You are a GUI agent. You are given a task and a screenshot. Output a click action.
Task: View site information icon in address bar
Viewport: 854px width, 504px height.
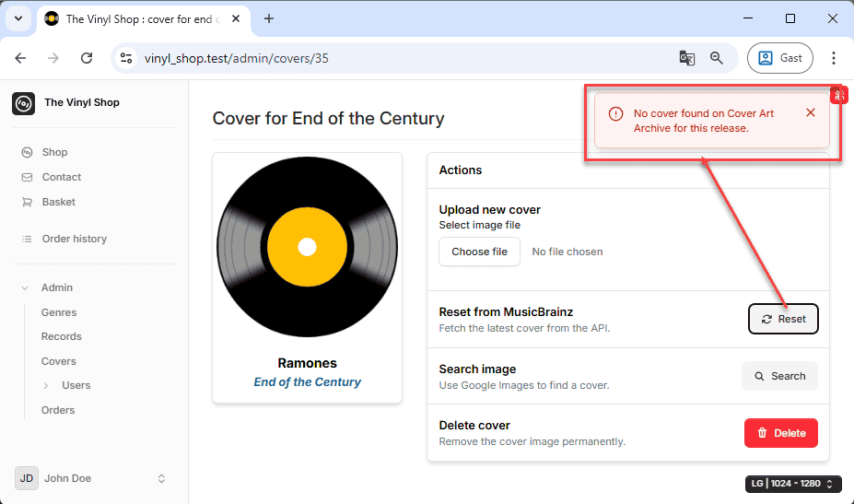click(126, 58)
